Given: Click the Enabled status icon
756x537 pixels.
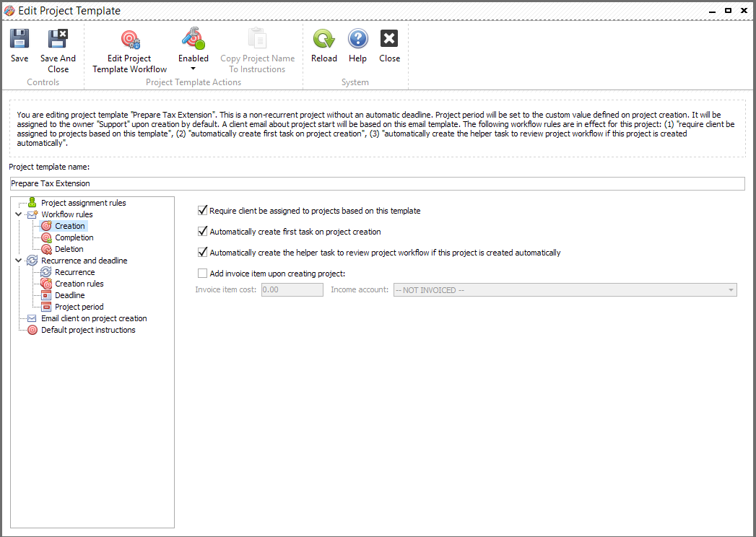Looking at the screenshot, I should pyautogui.click(x=194, y=38).
